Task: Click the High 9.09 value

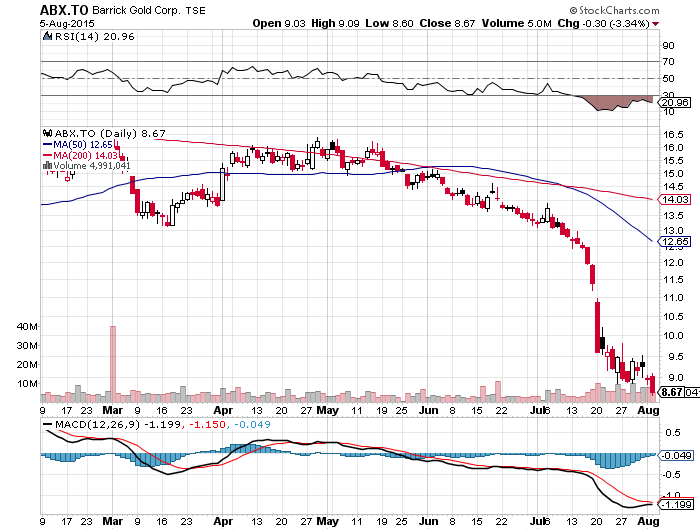Action: [x=335, y=23]
